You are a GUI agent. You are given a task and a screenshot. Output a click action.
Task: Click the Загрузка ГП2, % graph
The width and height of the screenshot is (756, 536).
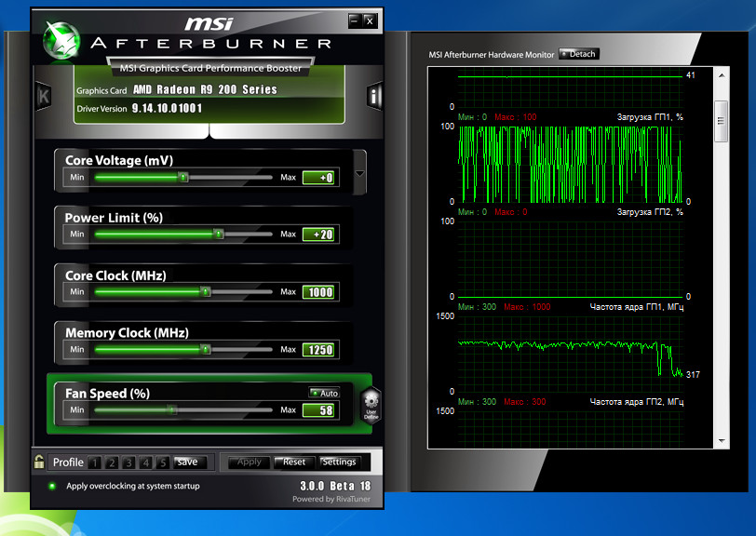click(x=571, y=259)
